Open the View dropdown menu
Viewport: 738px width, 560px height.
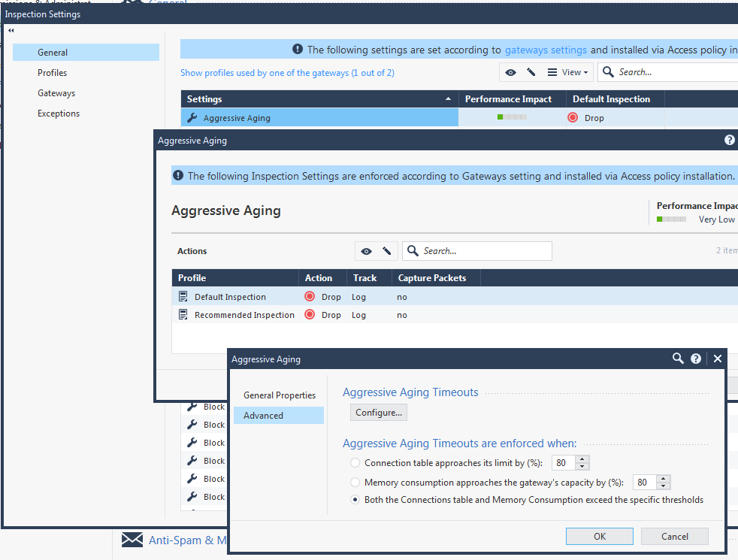point(569,72)
